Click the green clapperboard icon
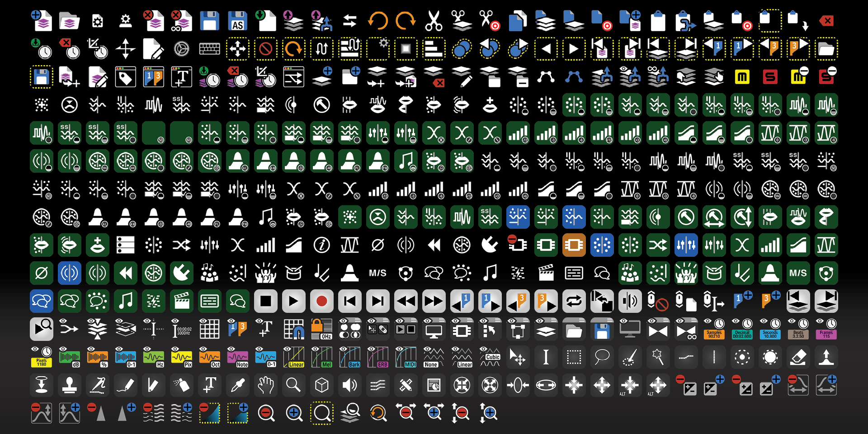Viewport: 868px width, 434px height. coord(182,301)
